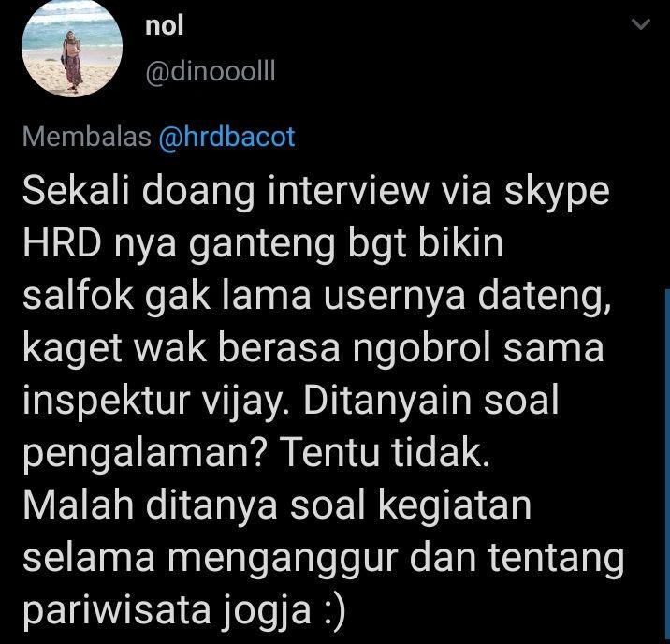Screen dimensions: 670x644
Task: Click the Membalas reply label
Action: [x=87, y=137]
